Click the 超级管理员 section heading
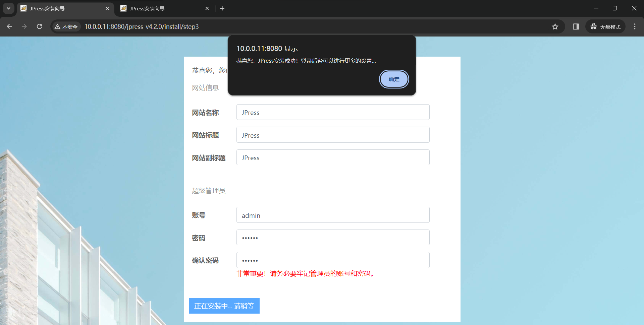 coord(209,191)
